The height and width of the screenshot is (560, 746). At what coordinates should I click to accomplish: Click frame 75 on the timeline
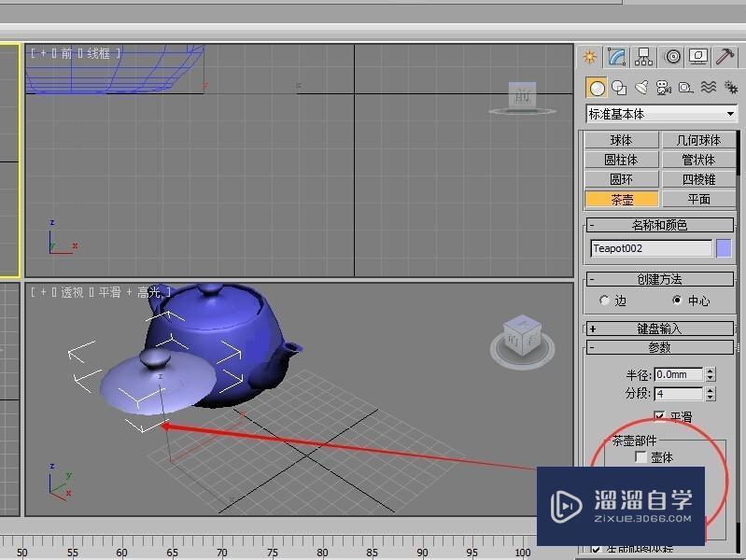tap(272, 552)
